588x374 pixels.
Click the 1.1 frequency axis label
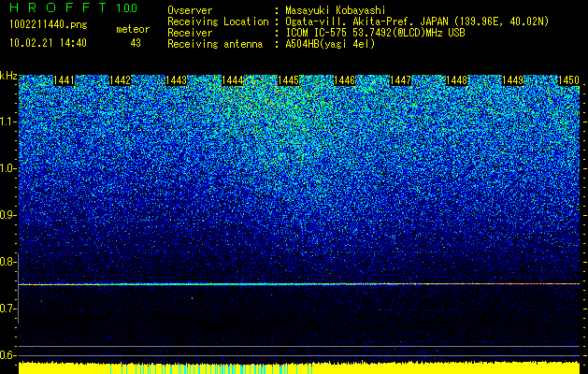click(7, 122)
